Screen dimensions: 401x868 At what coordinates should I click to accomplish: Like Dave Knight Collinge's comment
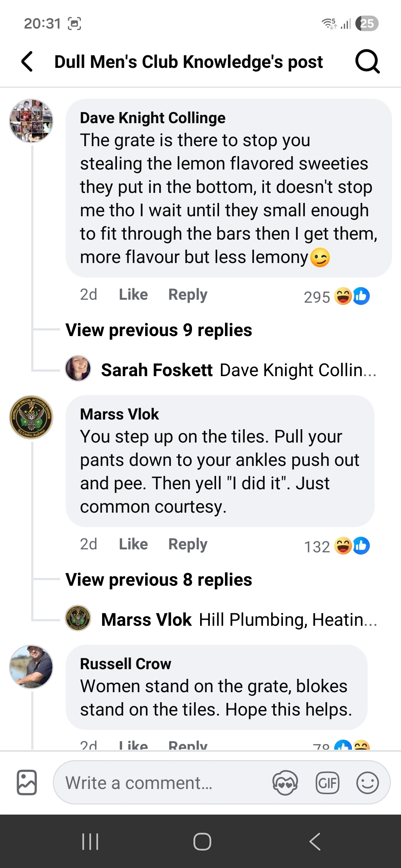pos(133,295)
